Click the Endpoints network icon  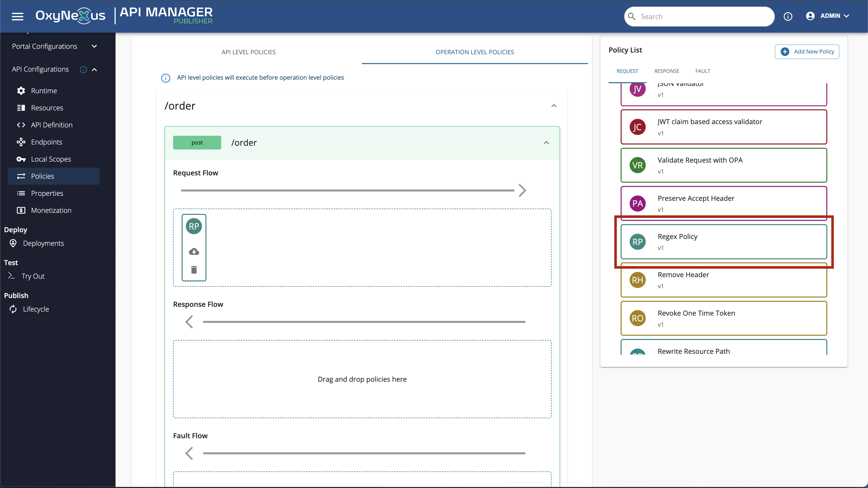pyautogui.click(x=21, y=142)
